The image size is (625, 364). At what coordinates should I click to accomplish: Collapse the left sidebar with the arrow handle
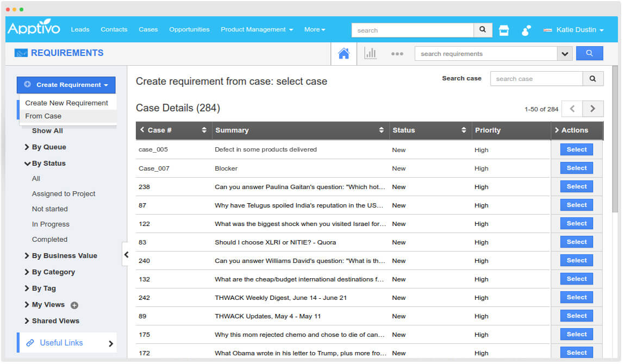(127, 254)
